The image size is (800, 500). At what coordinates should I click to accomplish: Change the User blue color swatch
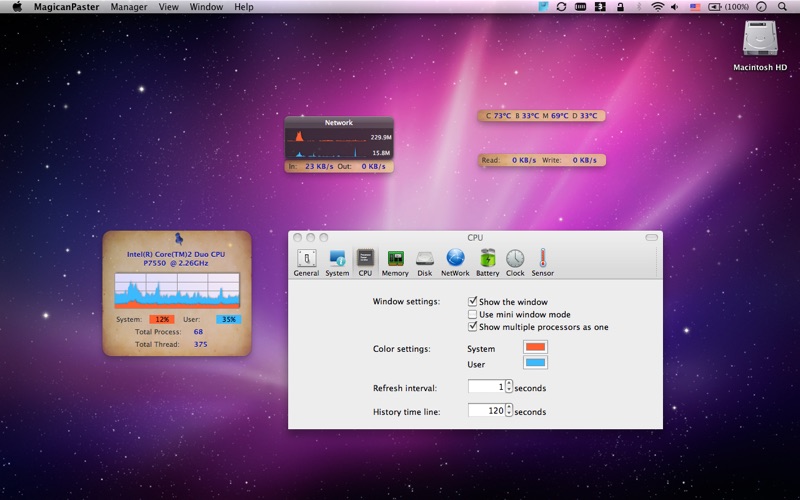(x=535, y=364)
